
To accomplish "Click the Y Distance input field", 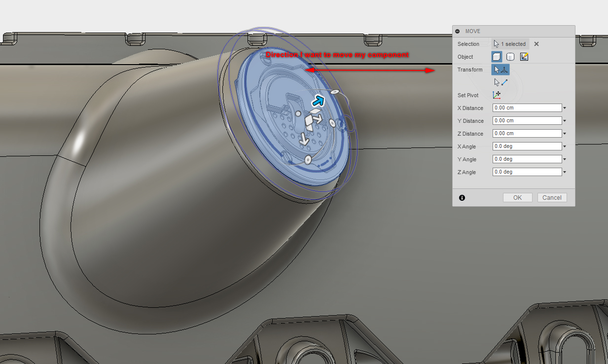I will click(527, 120).
